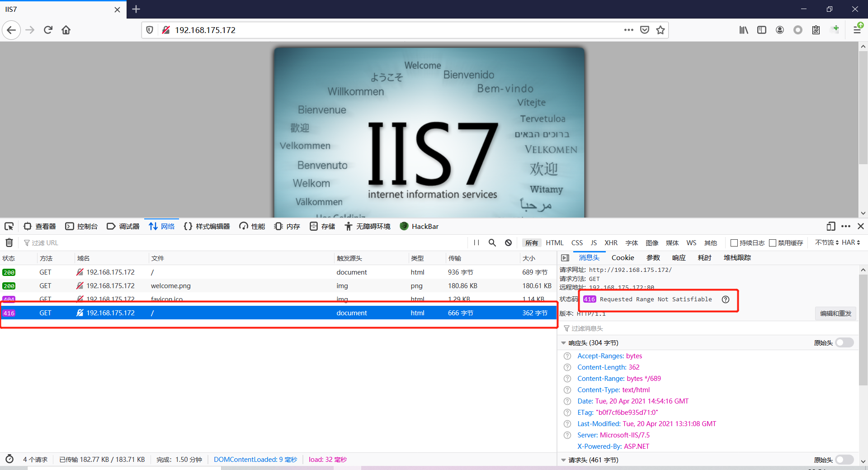Clear network log with trash icon

tap(9, 242)
